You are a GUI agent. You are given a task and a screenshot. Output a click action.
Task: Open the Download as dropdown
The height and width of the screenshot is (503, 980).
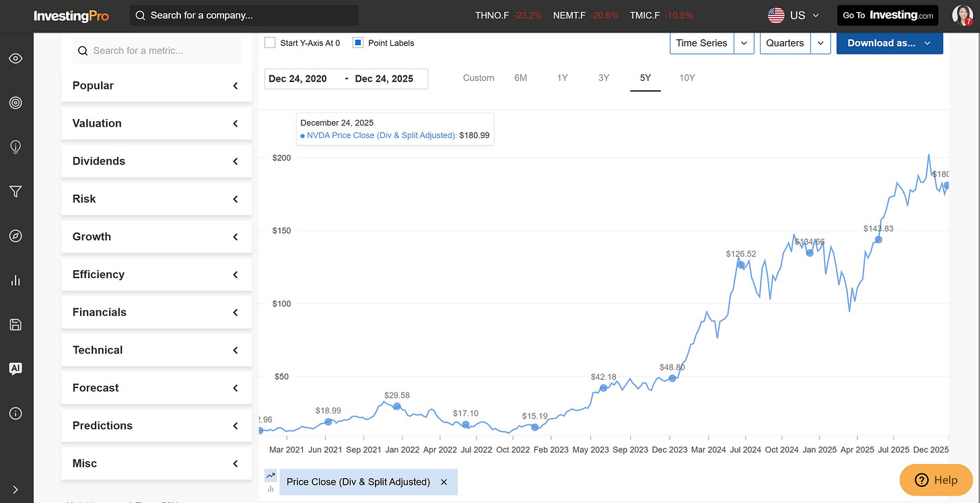890,42
